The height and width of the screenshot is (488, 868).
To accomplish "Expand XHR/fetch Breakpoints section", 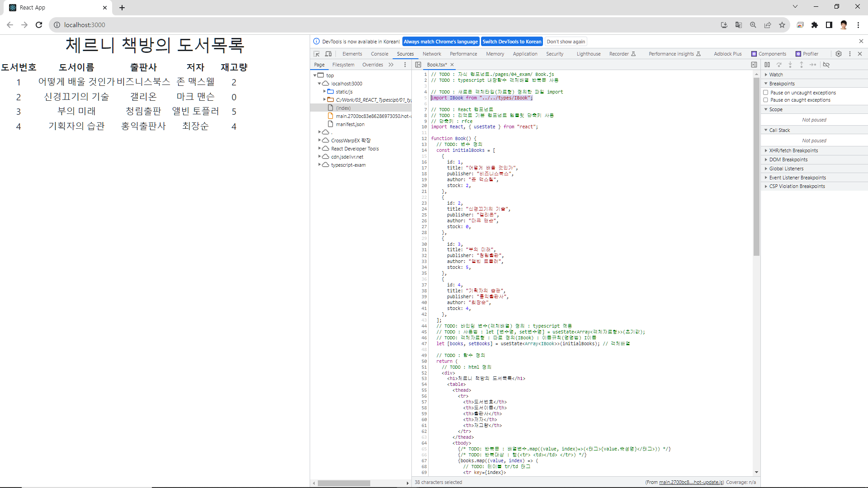I will click(793, 150).
